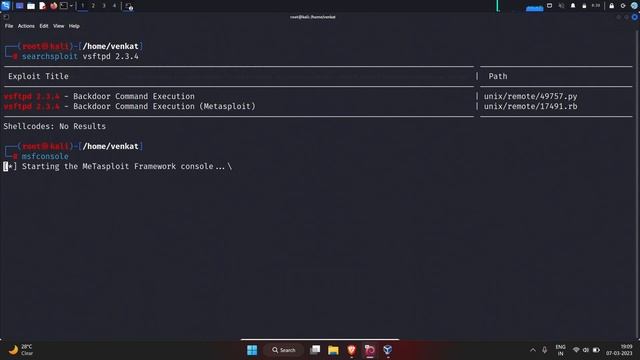Launch the text editor from panel
The height and width of the screenshot is (360, 640).
pos(42,6)
